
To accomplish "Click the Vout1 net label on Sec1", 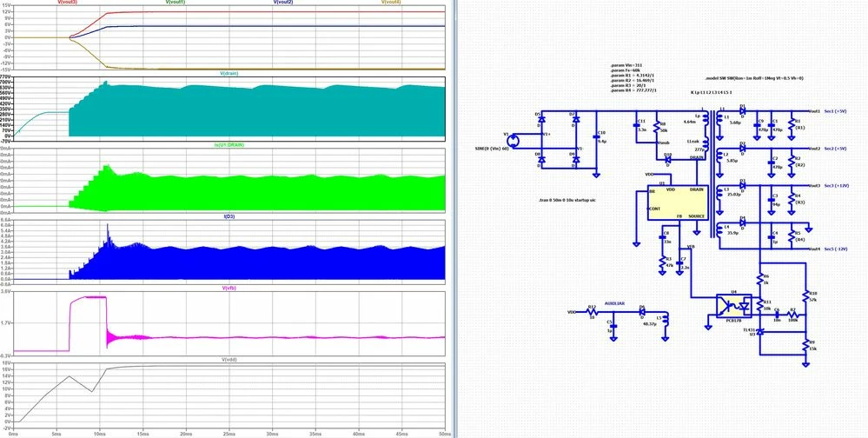I will pos(814,110).
